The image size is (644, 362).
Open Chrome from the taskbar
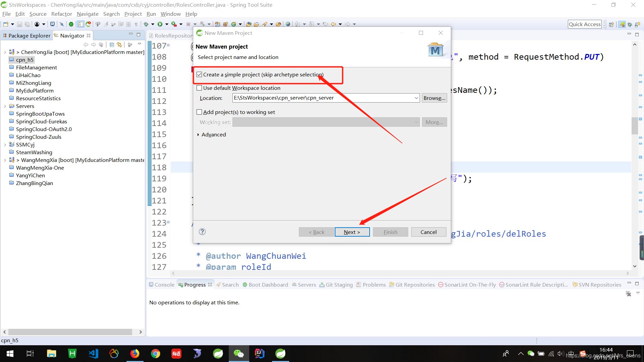coord(155,354)
